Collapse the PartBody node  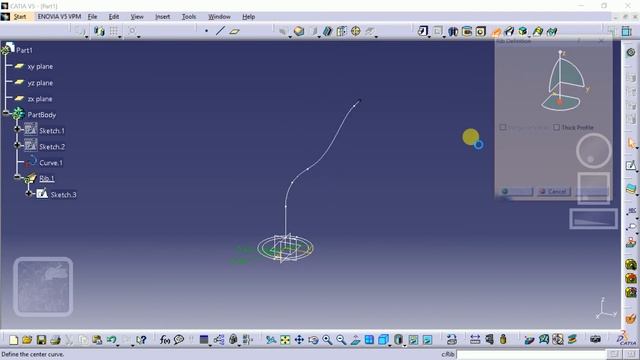[6, 113]
